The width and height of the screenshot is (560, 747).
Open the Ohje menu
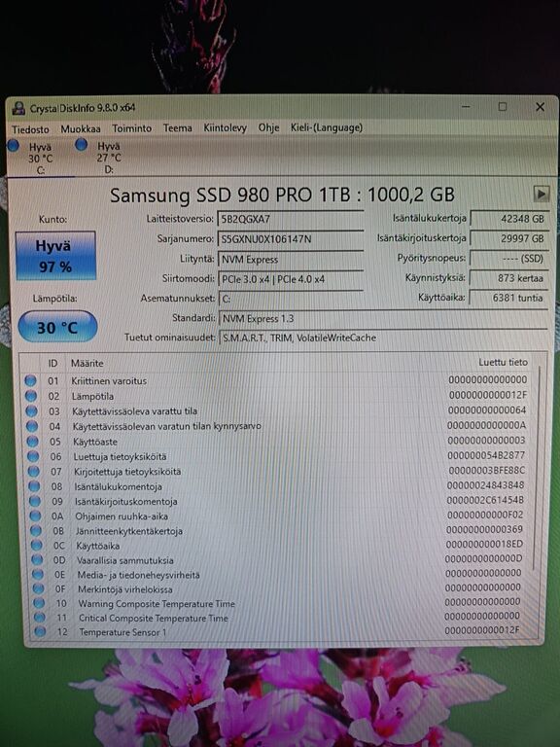point(268,127)
